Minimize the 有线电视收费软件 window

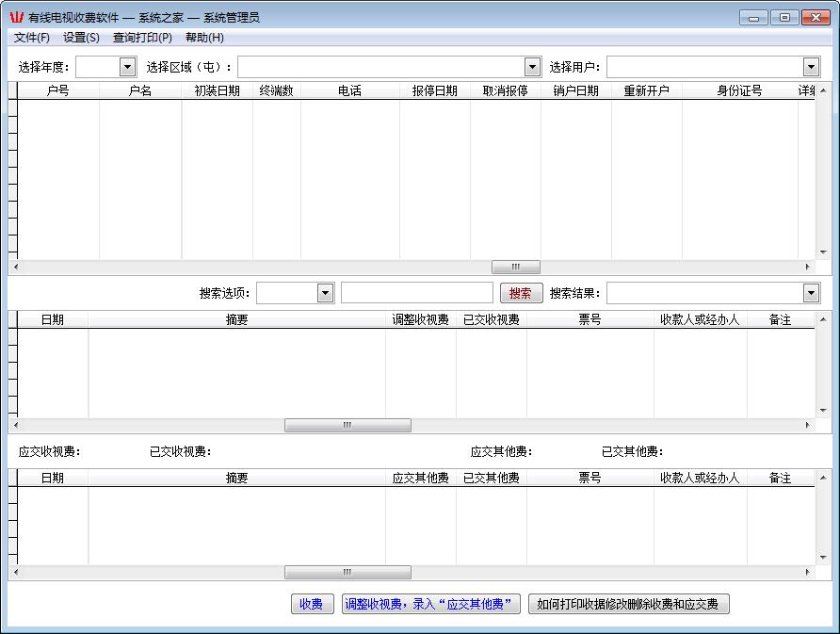(x=753, y=18)
